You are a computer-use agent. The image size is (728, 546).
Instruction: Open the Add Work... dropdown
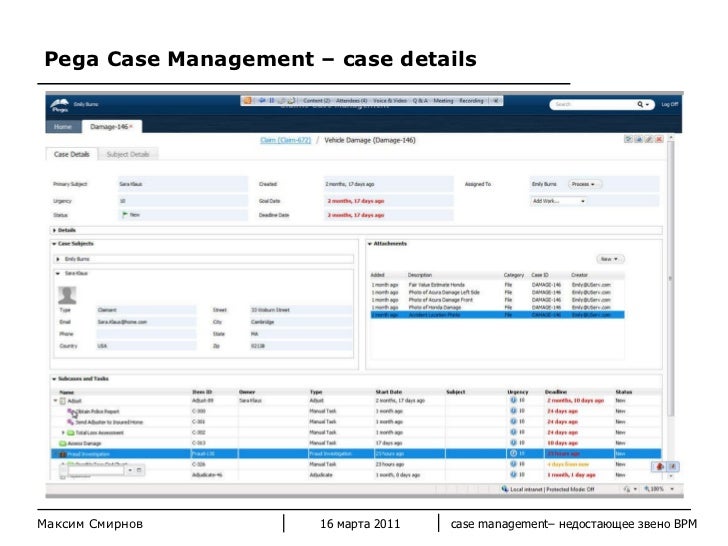559,201
